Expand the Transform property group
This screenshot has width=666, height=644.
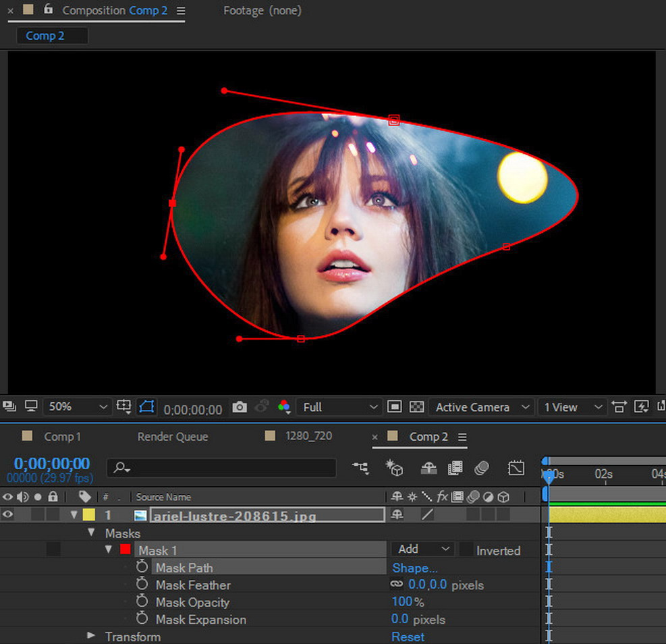91,636
